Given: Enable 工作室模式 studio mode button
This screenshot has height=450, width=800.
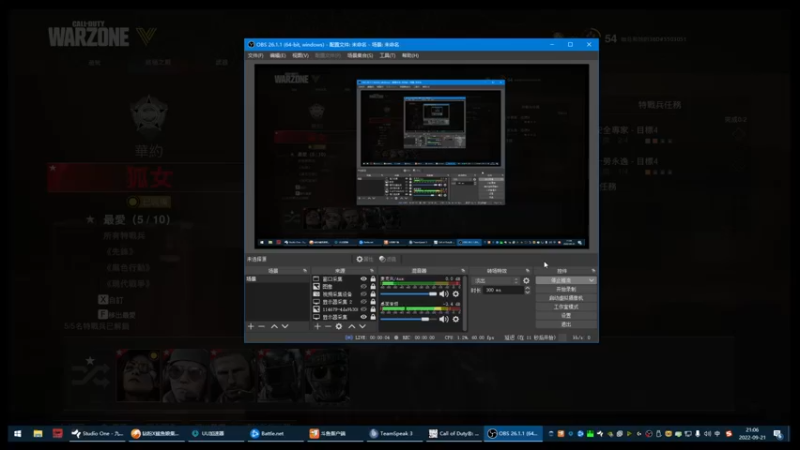Looking at the screenshot, I should (566, 307).
